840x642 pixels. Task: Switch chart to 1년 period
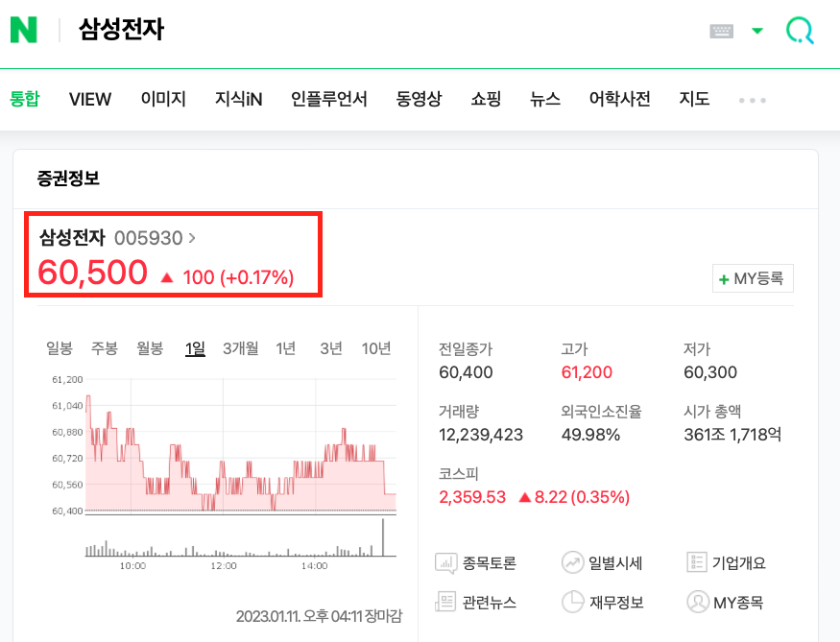(285, 348)
